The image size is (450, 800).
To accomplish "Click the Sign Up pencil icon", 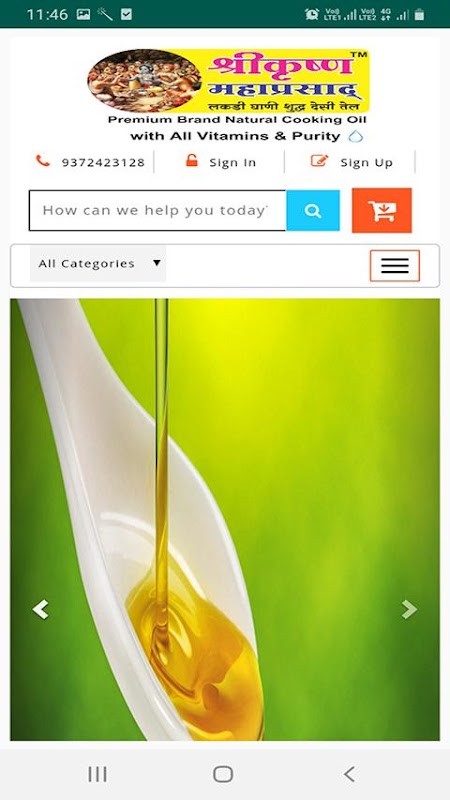I will (319, 161).
